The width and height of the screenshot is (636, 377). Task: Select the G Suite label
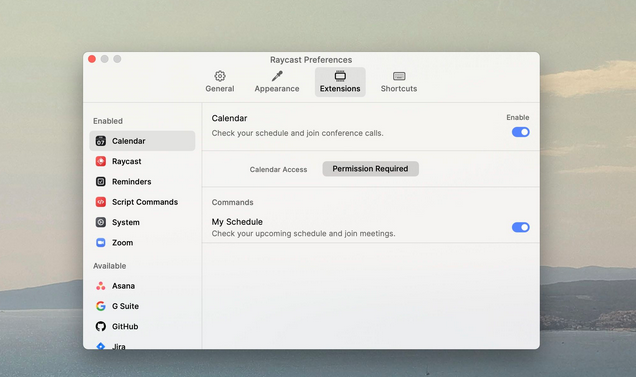point(125,306)
